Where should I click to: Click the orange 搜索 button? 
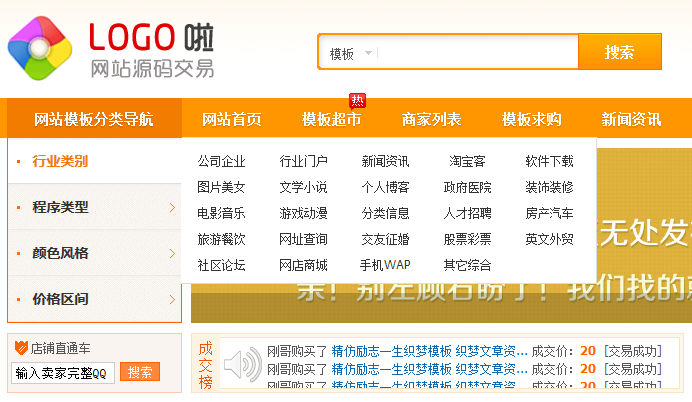click(619, 53)
